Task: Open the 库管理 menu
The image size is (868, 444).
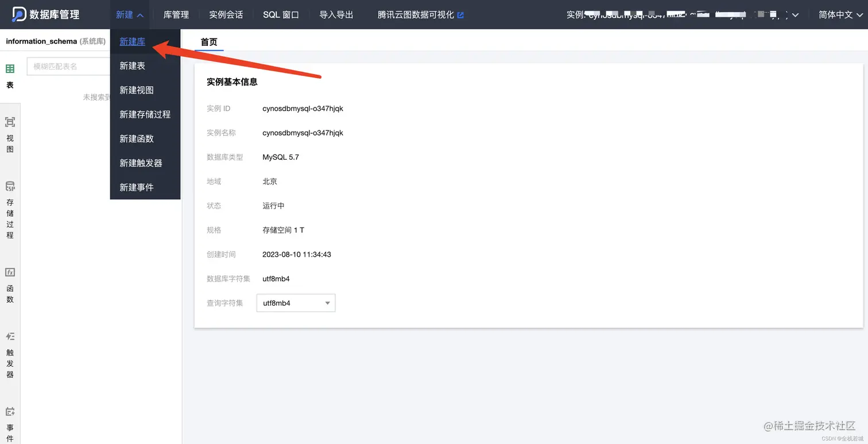Action: [x=176, y=14]
